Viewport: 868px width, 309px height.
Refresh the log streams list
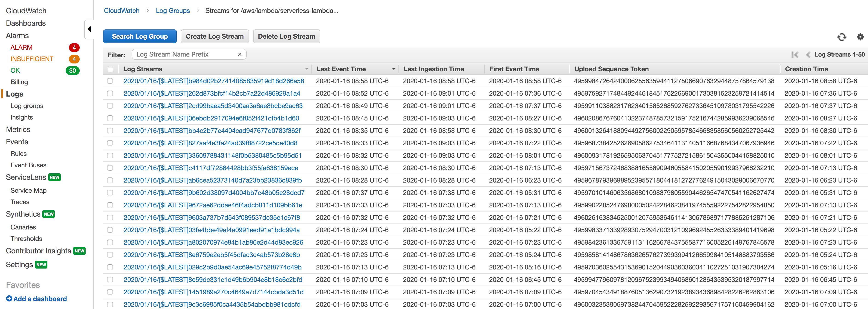coord(841,37)
